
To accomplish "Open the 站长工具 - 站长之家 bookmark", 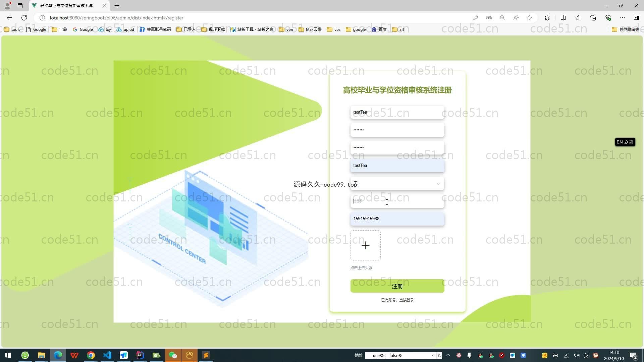I will click(252, 29).
